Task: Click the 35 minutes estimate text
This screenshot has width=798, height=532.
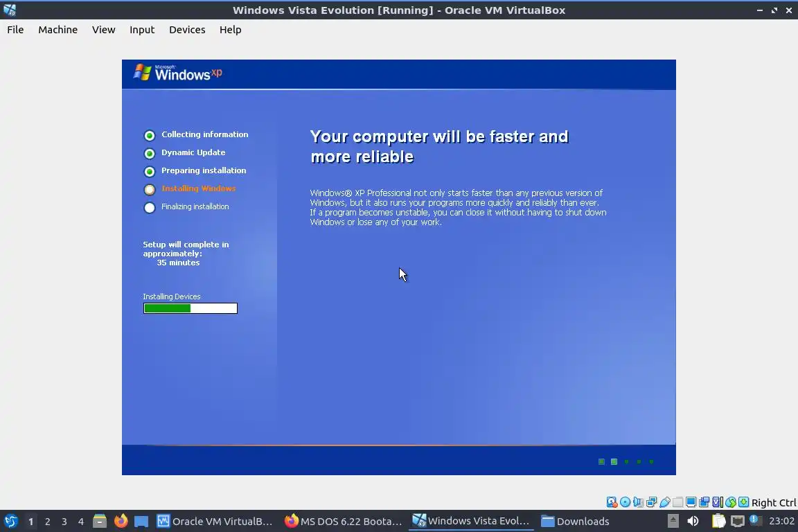Action: click(x=178, y=263)
